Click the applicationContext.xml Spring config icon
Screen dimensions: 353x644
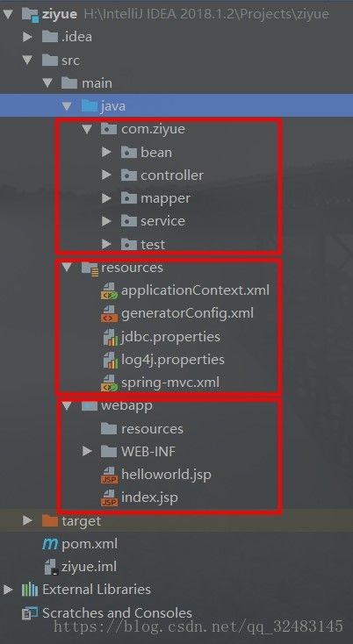click(x=109, y=290)
